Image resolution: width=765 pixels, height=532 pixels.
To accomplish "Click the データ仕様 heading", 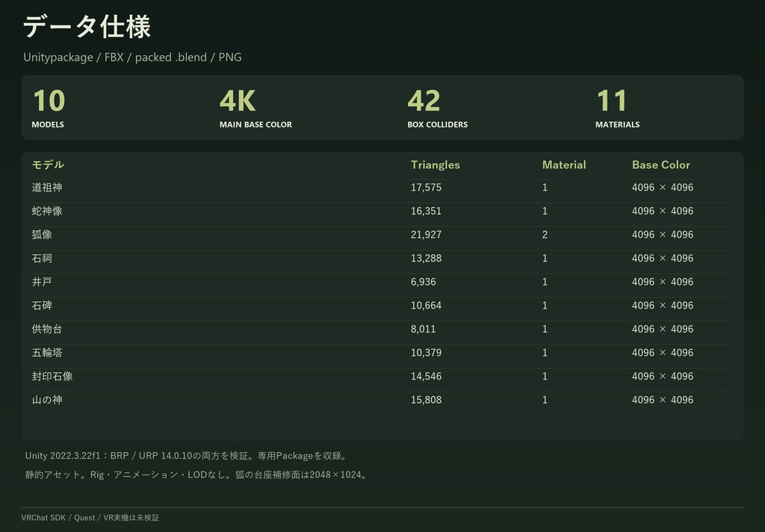I will click(x=87, y=26).
